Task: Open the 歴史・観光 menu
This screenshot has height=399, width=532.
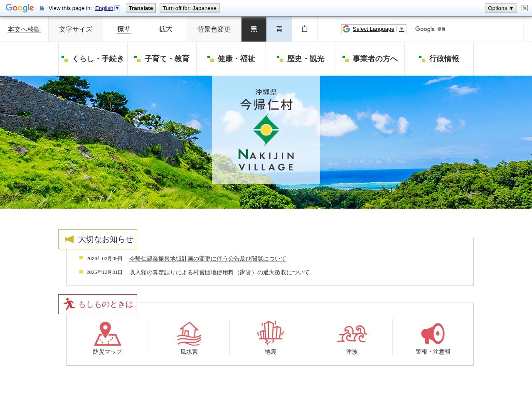Action: (x=300, y=59)
